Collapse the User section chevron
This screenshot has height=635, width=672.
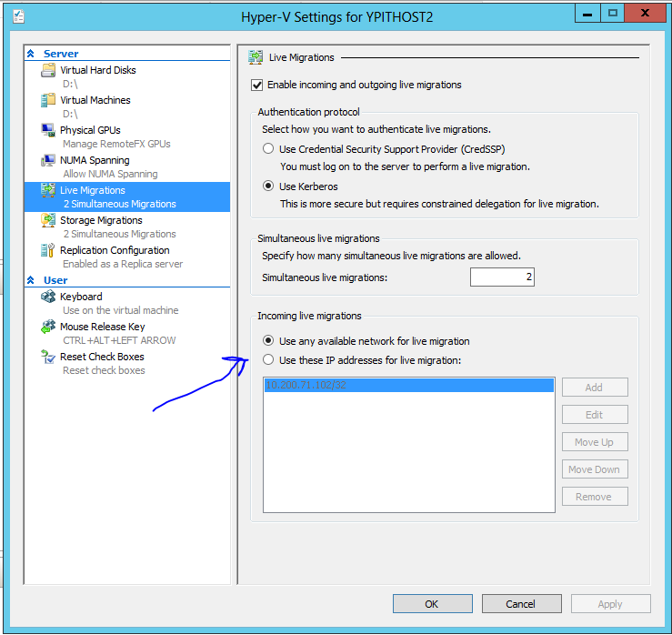(x=31, y=280)
